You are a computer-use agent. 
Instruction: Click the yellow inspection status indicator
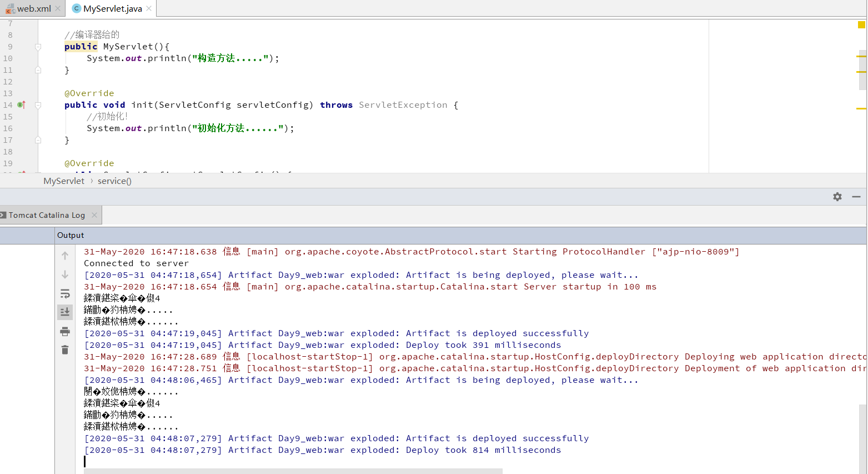coord(861,24)
